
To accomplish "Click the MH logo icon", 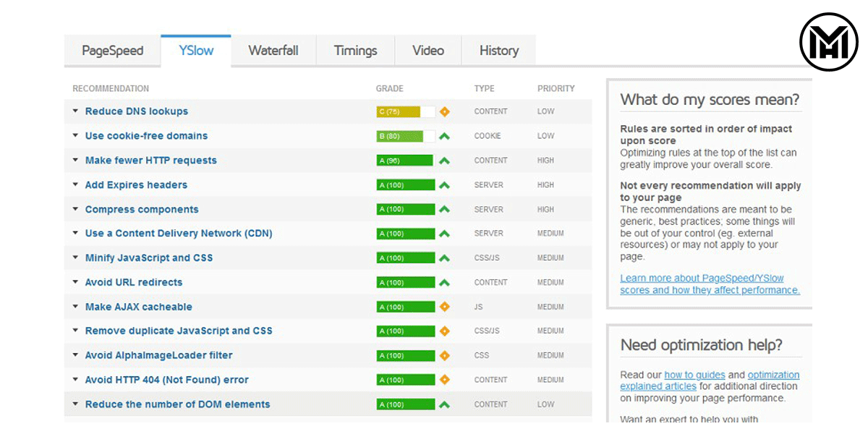I will point(828,42).
